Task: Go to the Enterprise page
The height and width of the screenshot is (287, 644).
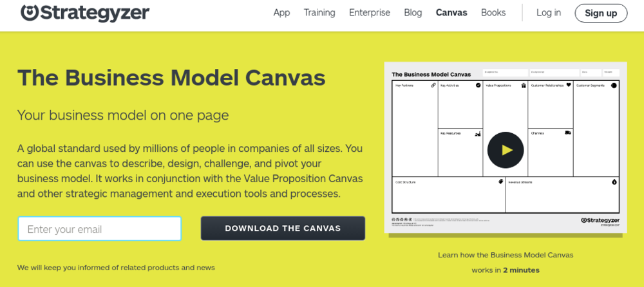Action: coord(370,13)
